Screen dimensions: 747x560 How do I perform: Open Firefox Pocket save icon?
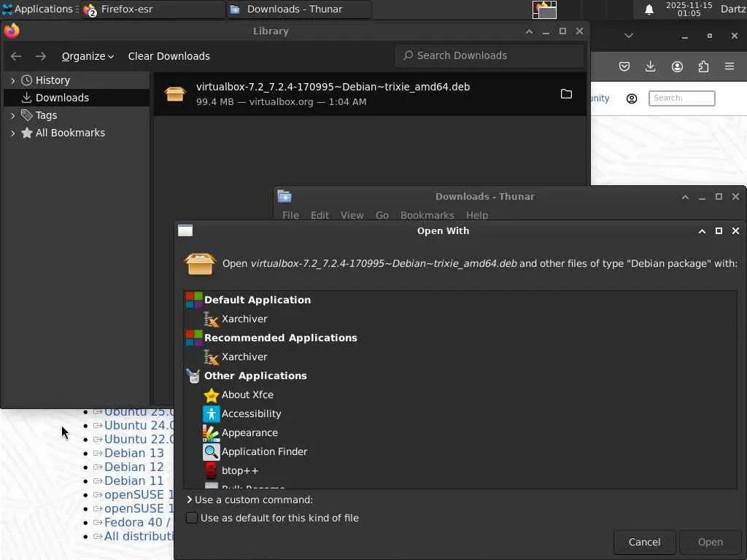click(x=624, y=66)
